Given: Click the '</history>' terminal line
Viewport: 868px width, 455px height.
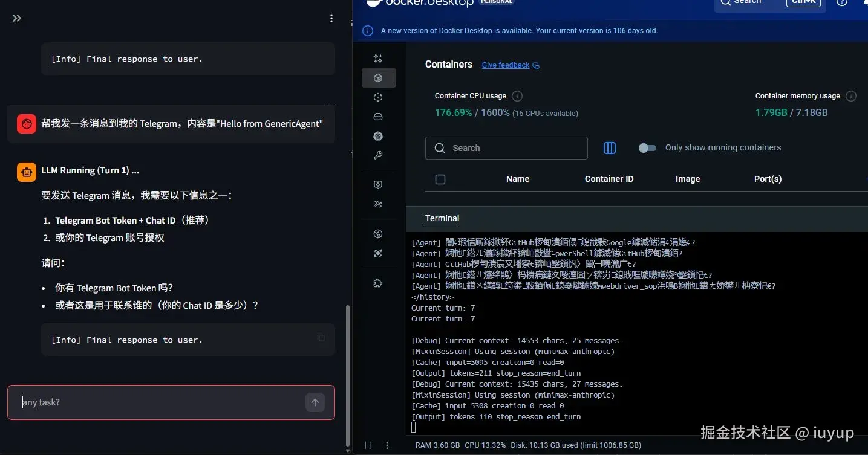Looking at the screenshot, I should coord(432,297).
